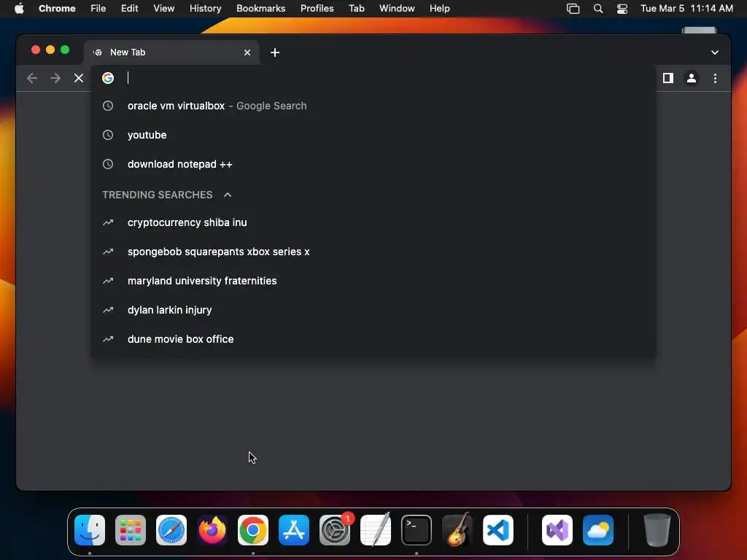
Task: Open the Chrome three-dot menu
Action: 715,78
